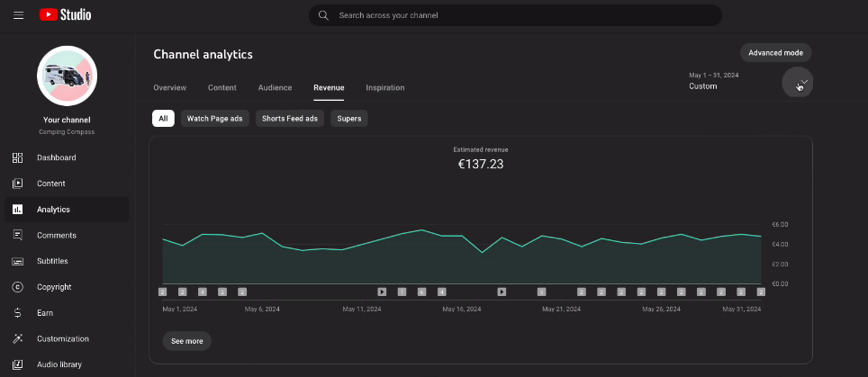
Task: Open Comments via its speech-bubble icon
Action: click(x=18, y=235)
